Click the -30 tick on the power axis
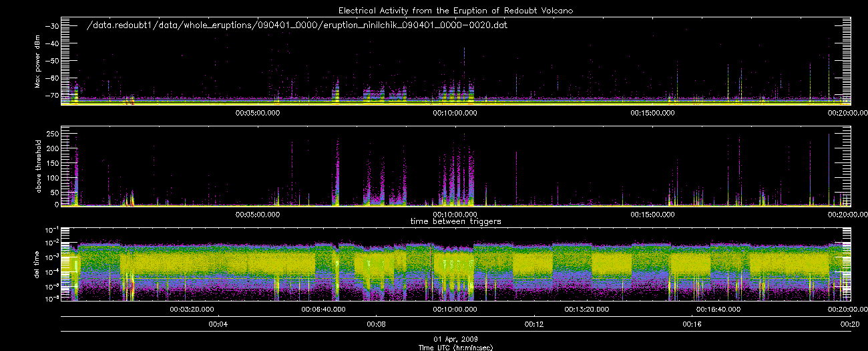Screen dimensions: 868x351 click(51, 25)
